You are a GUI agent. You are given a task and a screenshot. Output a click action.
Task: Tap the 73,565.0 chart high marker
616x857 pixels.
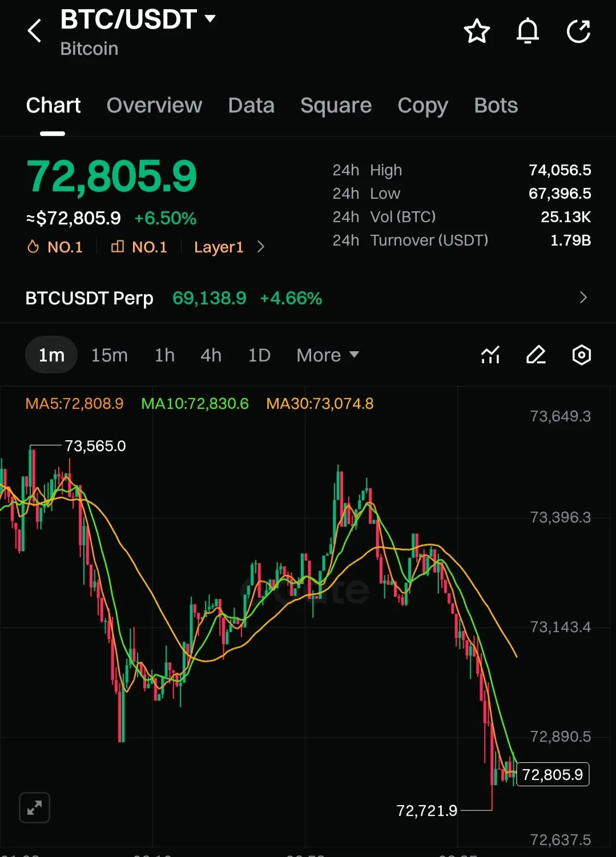click(95, 446)
